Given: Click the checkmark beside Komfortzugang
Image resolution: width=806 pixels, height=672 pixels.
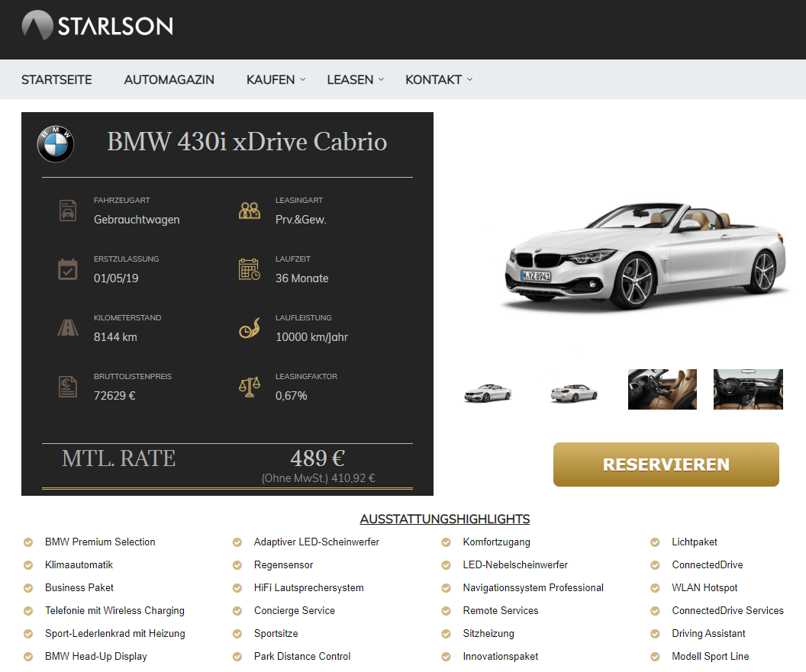Looking at the screenshot, I should click(x=447, y=542).
